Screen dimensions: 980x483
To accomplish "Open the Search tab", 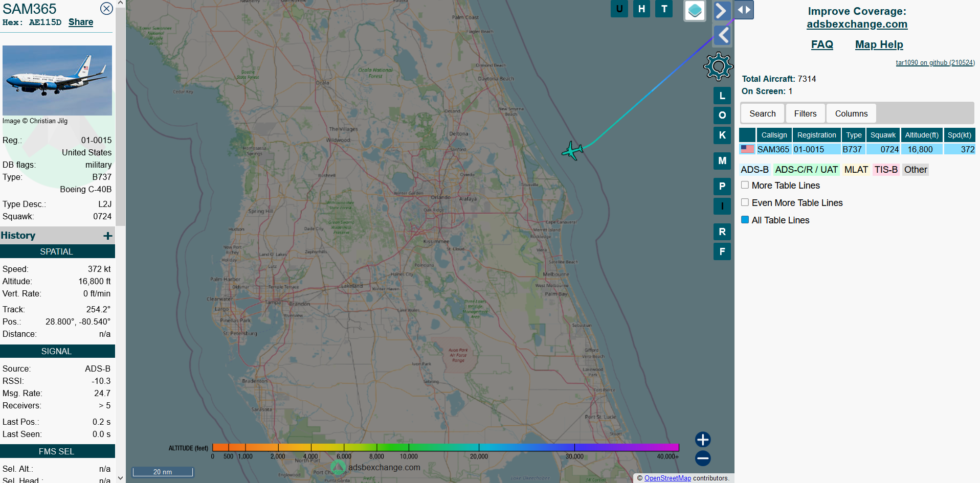I will pos(762,113).
